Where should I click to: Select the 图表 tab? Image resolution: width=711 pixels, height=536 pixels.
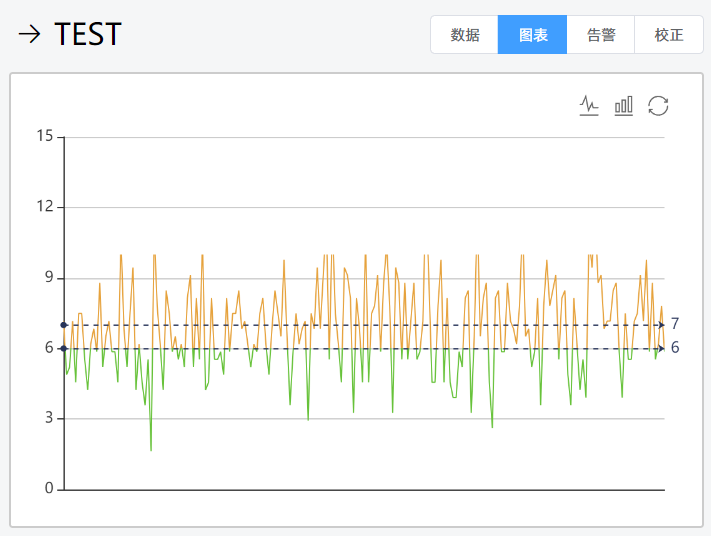coord(532,35)
